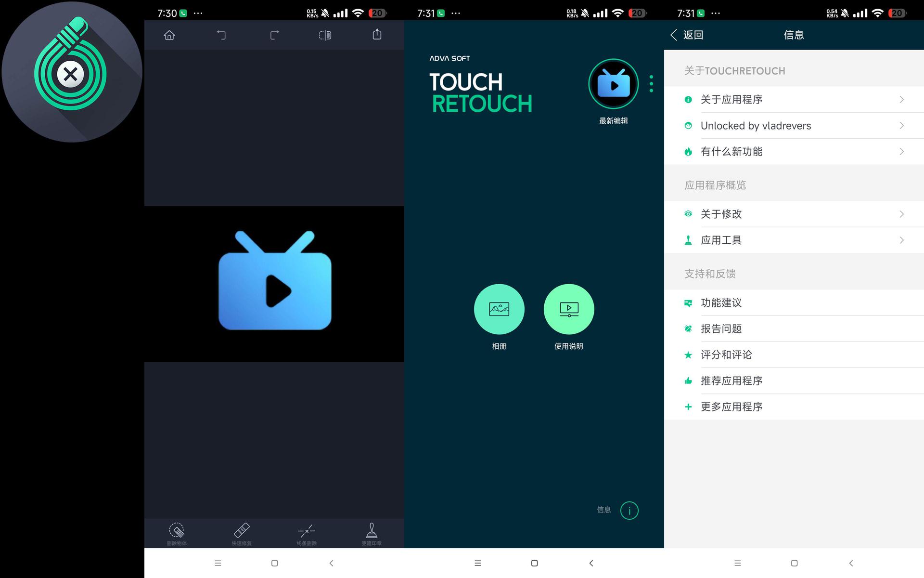Image resolution: width=924 pixels, height=578 pixels.
Task: Open the 报告问题 report problem entry
Action: click(x=794, y=329)
